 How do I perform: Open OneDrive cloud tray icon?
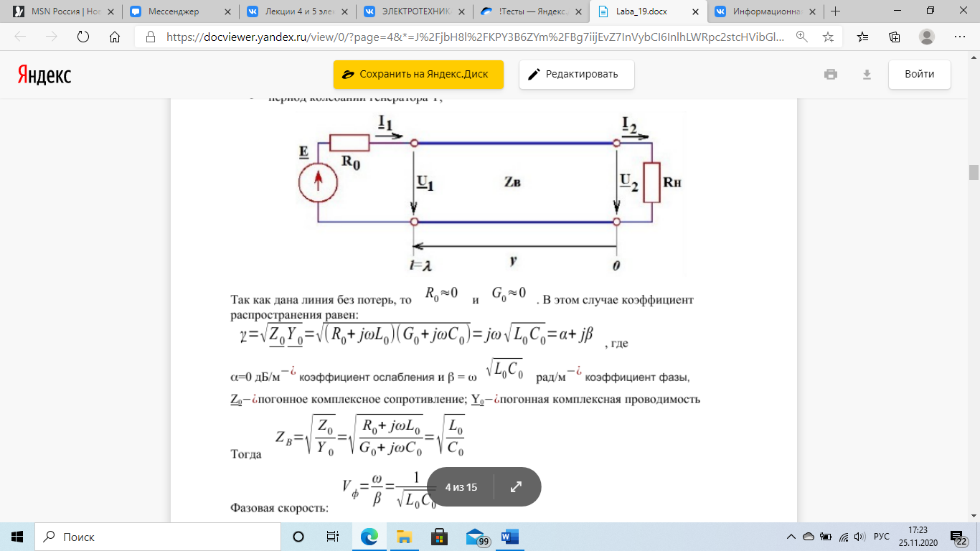809,537
